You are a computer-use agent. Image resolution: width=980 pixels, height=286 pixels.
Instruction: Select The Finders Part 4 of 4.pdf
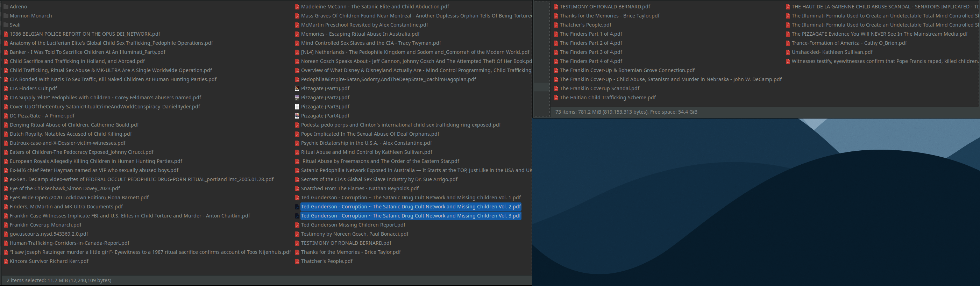(591, 61)
